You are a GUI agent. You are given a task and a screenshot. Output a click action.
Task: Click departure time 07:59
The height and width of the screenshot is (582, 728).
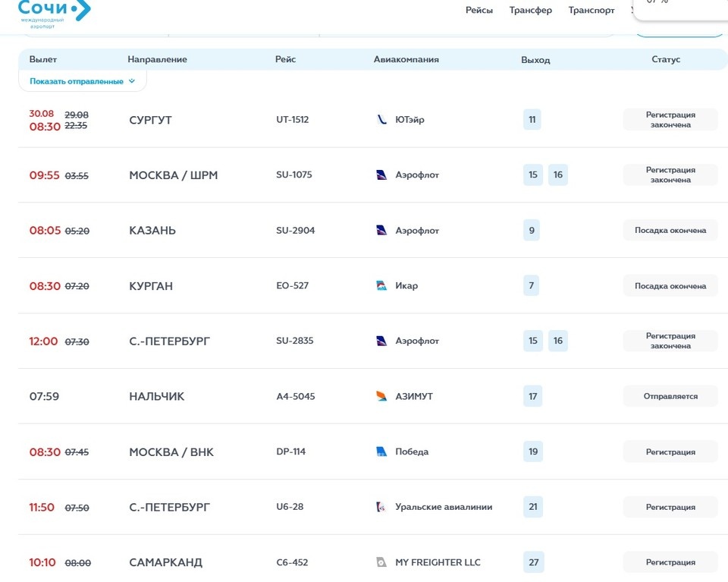[x=44, y=396]
